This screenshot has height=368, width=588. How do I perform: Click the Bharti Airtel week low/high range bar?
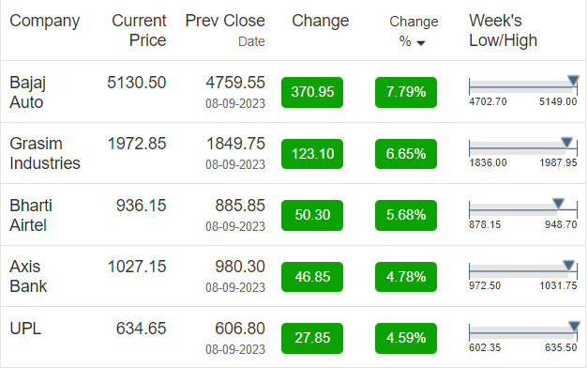(x=523, y=210)
